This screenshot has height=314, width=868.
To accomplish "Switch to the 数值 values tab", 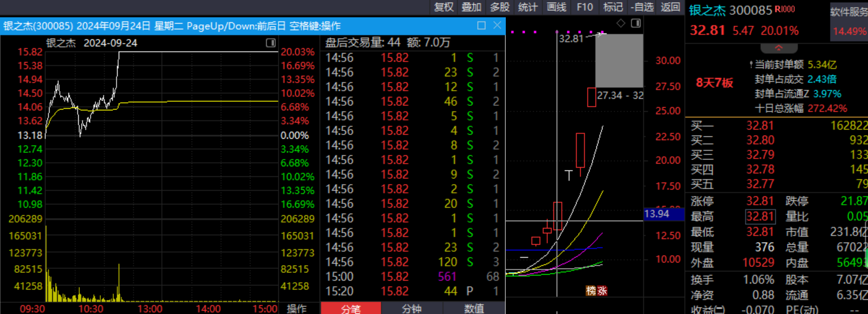I will pos(474,308).
